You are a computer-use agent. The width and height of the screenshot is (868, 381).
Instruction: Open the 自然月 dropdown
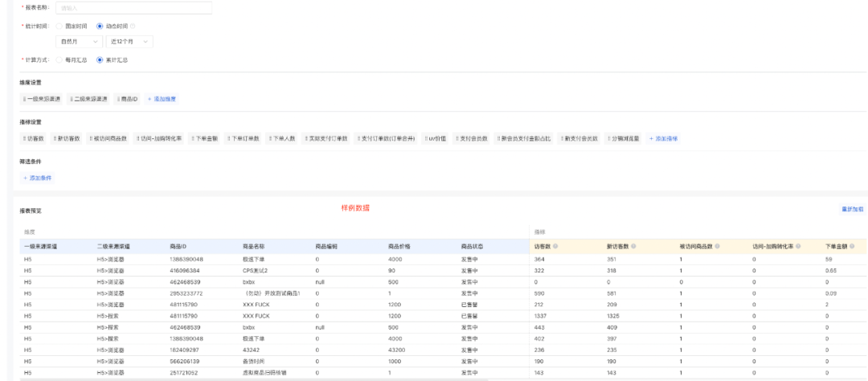point(79,41)
